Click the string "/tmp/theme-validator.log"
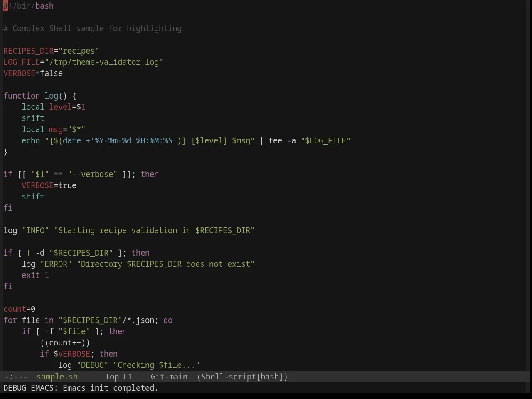Viewport: 532px width, 399px height. [103, 62]
